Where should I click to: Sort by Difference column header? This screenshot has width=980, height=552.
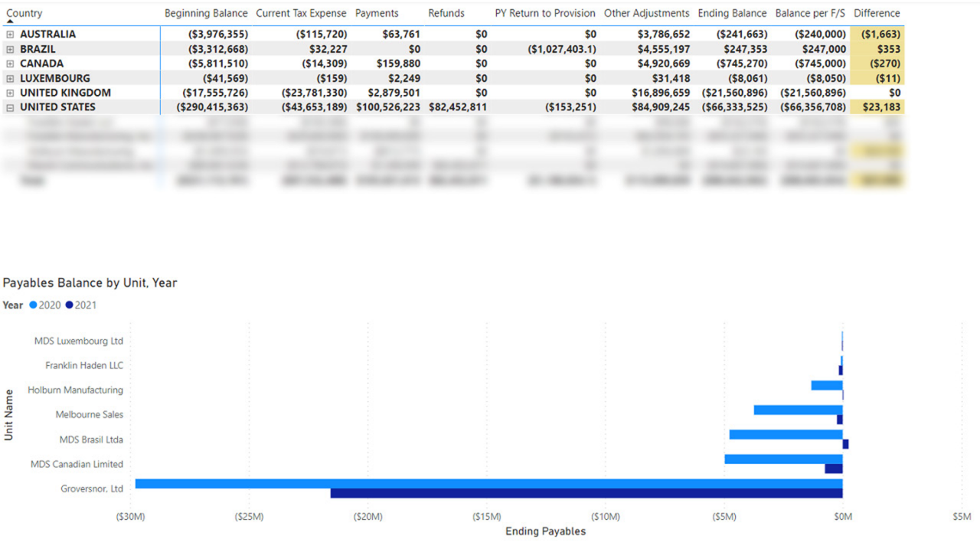pyautogui.click(x=877, y=13)
